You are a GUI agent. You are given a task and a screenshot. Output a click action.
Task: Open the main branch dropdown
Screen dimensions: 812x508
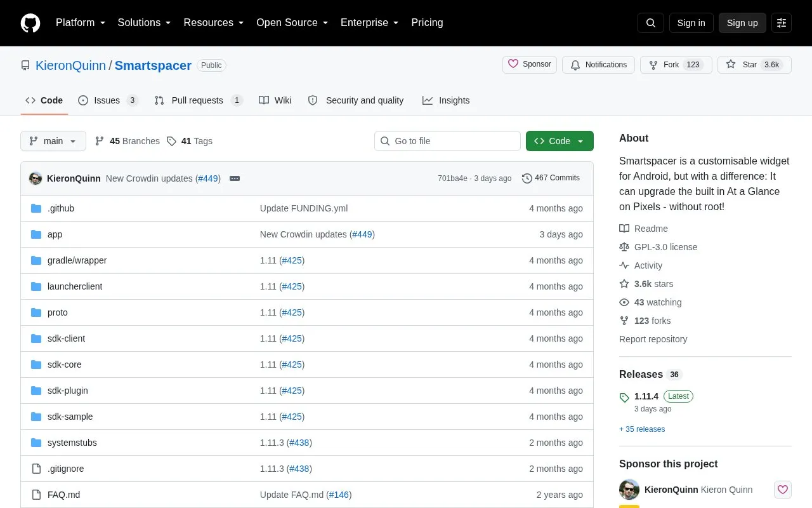[x=53, y=141]
